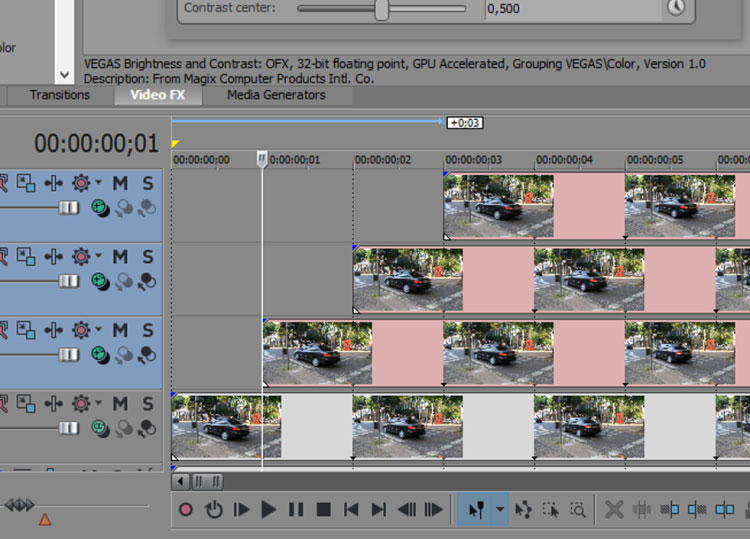Screen dimensions: 750x539
Task: Solo the third video track
Action: click(x=148, y=330)
